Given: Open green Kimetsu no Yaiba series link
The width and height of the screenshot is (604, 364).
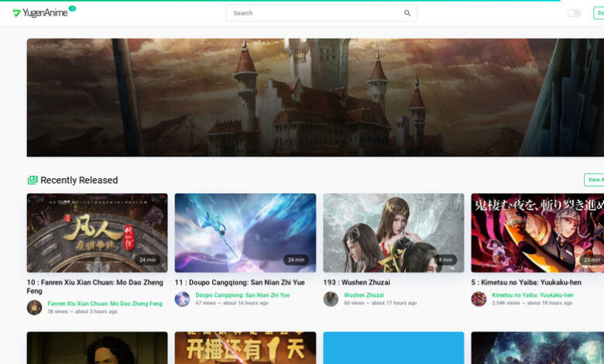Looking at the screenshot, I should (x=533, y=295).
